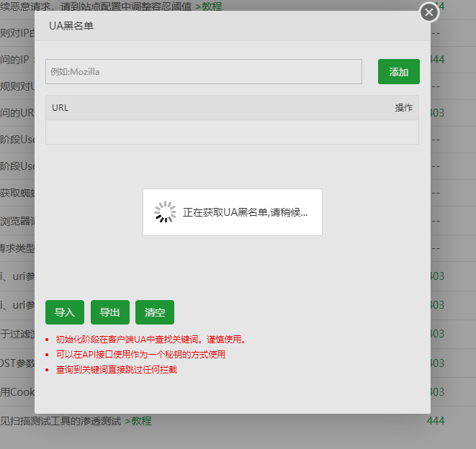Select the 操作 column header
The image size is (476, 449).
[403, 108]
